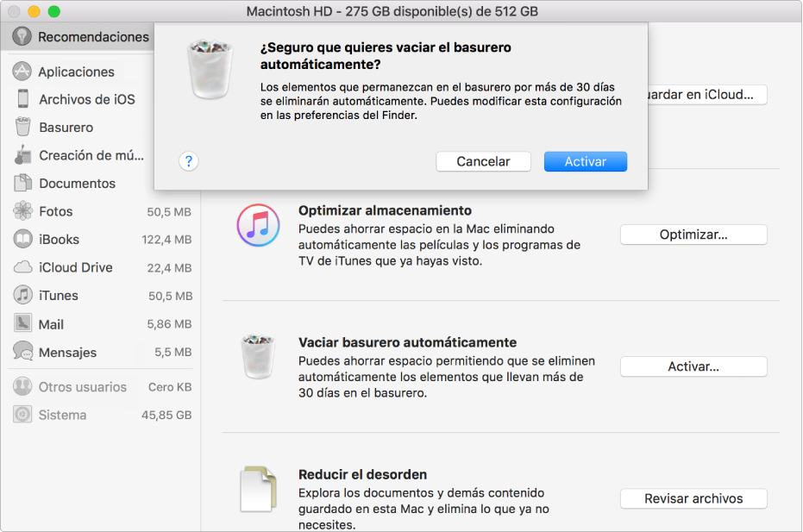Click the Otros usuarios label
The image size is (803, 532).
point(83,387)
